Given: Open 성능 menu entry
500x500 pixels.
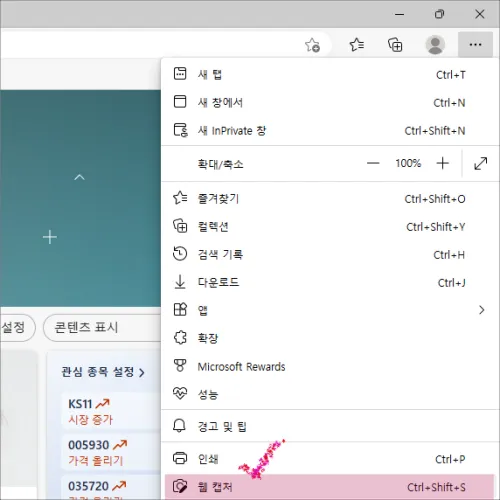Looking at the screenshot, I should (x=330, y=394).
